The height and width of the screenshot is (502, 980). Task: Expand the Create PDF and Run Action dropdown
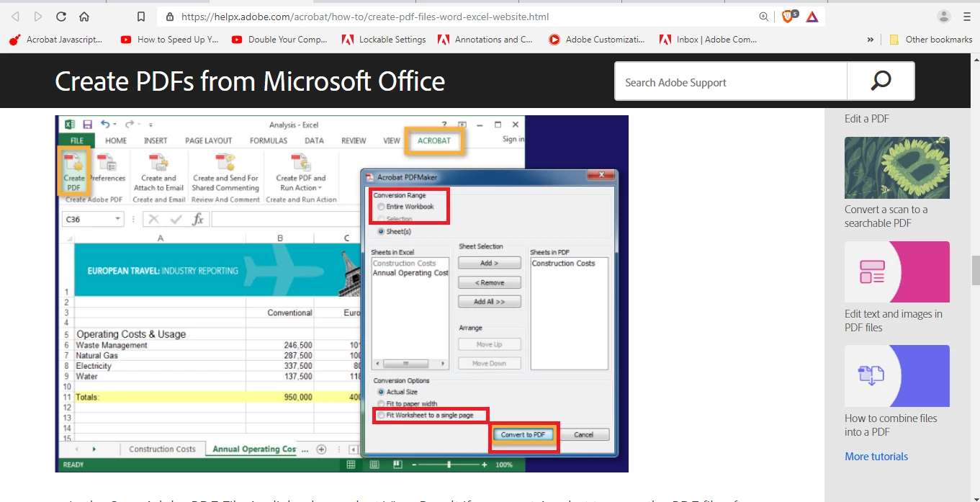click(x=320, y=188)
